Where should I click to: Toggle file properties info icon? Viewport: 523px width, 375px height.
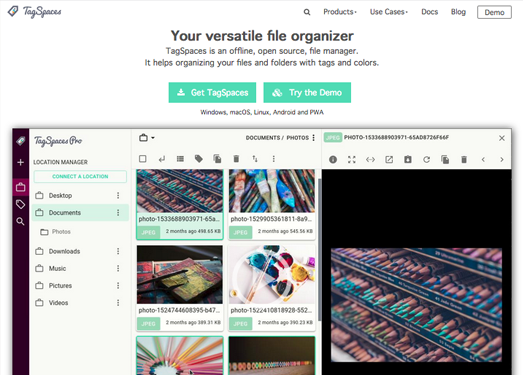(x=333, y=160)
